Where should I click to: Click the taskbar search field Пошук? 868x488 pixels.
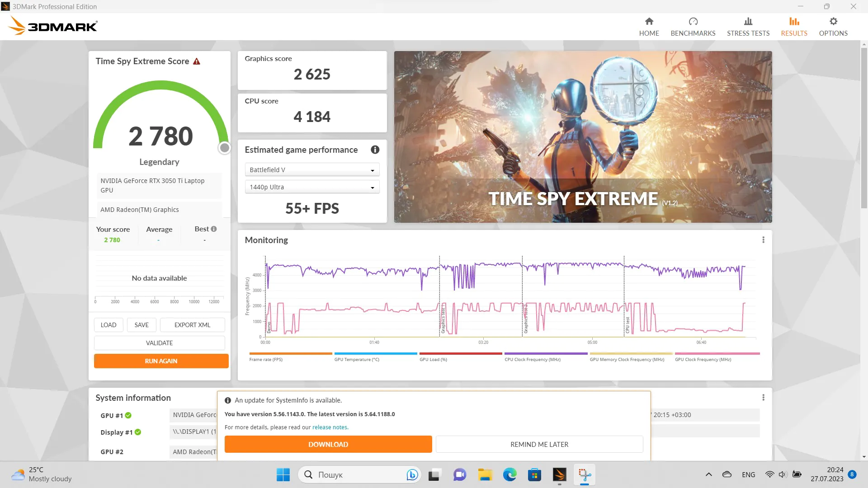coord(359,474)
